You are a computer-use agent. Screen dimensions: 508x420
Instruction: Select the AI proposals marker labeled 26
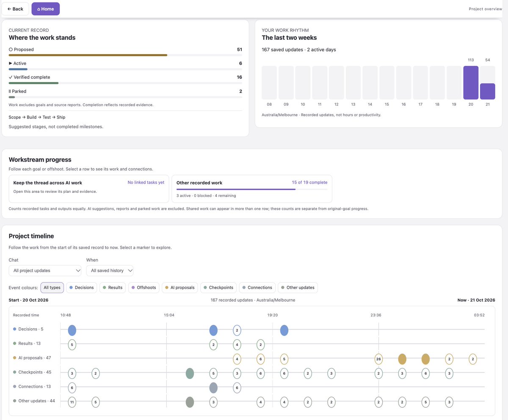pyautogui.click(x=378, y=359)
